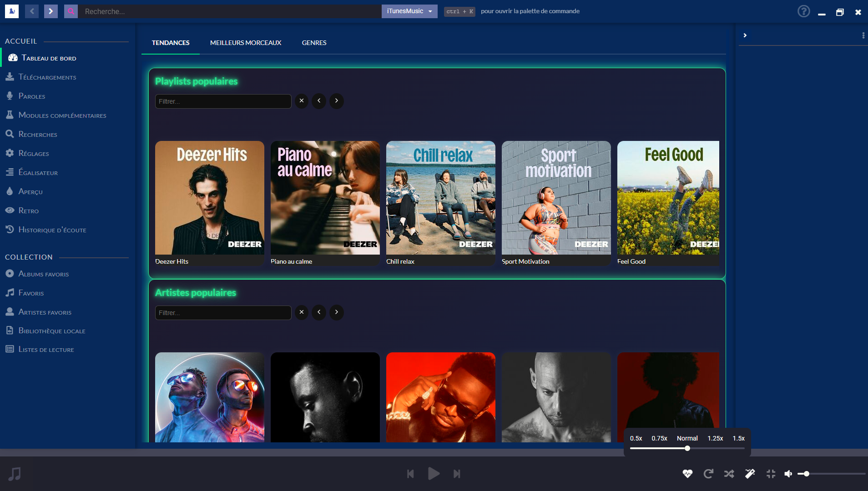This screenshot has width=868, height=491.
Task: Click the search magnifier icon
Action: click(71, 11)
